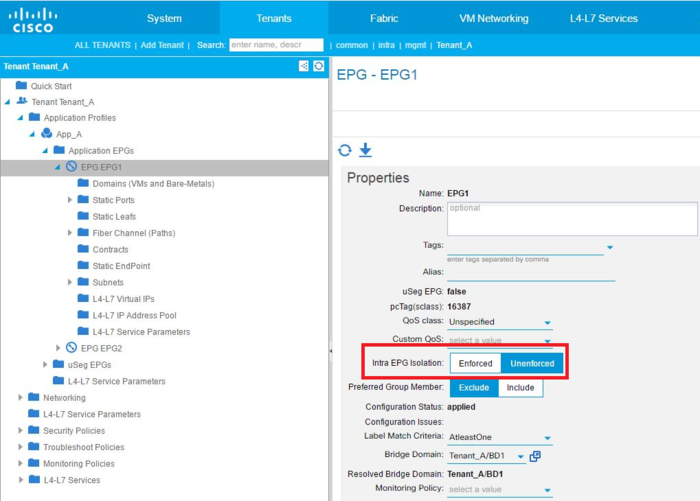Open the Custom QoS dropdown
Screen dimensions: 700x501
[x=548, y=341]
